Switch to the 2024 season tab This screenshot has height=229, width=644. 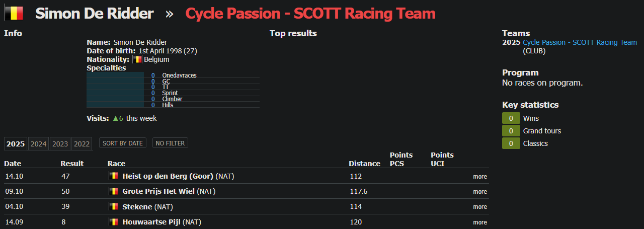coord(38,144)
